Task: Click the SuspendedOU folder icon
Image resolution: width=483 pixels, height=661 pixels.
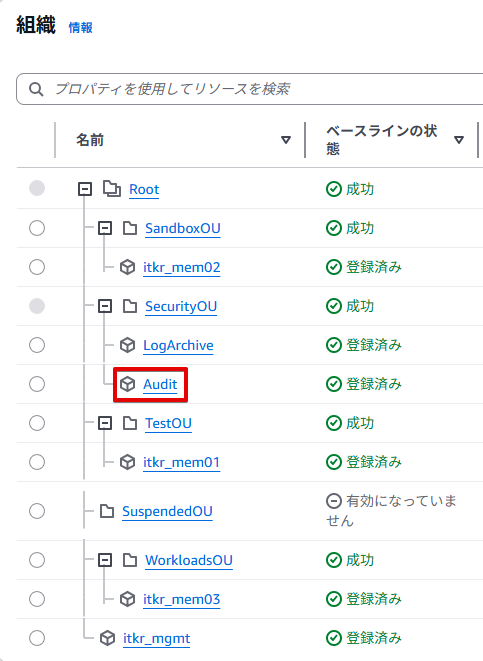Action: (107, 511)
